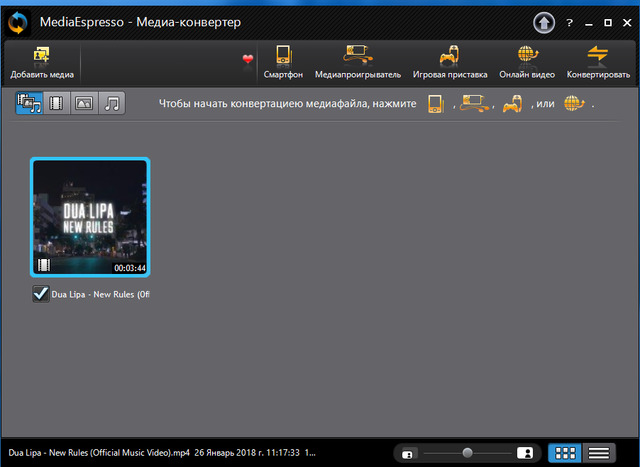
Task: Open the Игровая приставка conversion option
Action: tap(450, 62)
